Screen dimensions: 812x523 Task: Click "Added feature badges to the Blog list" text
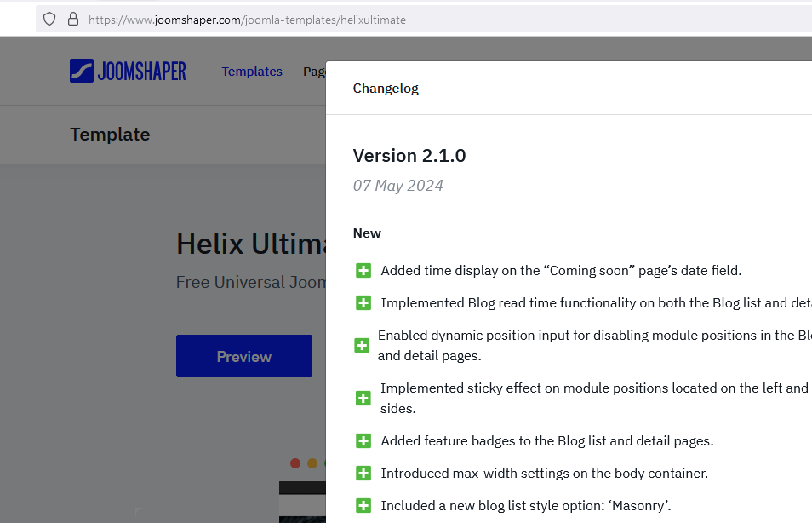coord(547,441)
